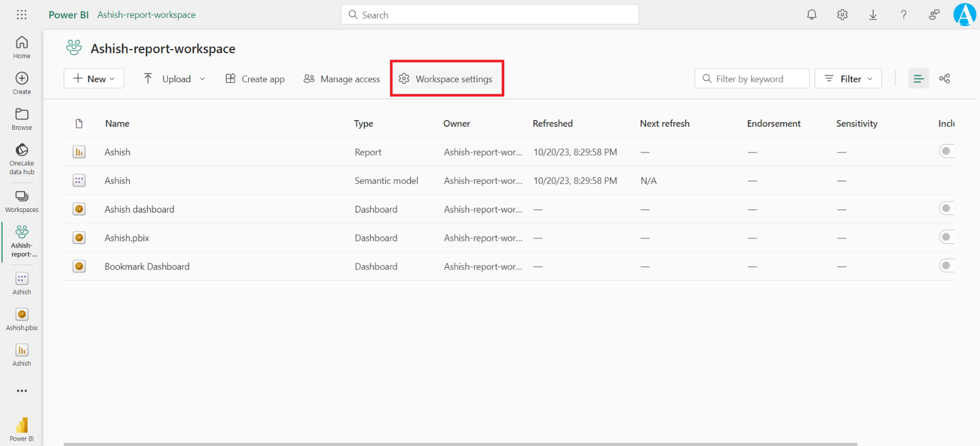Open the notifications bell icon
Viewport: 980px width, 446px height.
812,15
